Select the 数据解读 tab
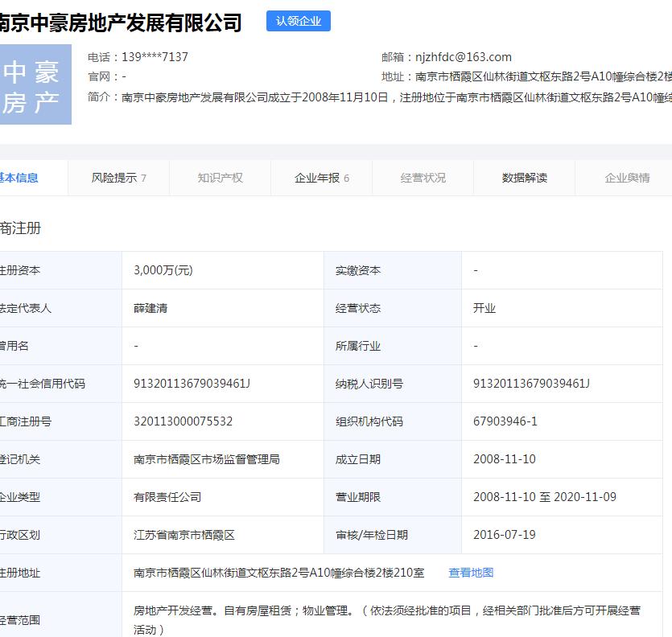672x637 pixels. coord(523,178)
